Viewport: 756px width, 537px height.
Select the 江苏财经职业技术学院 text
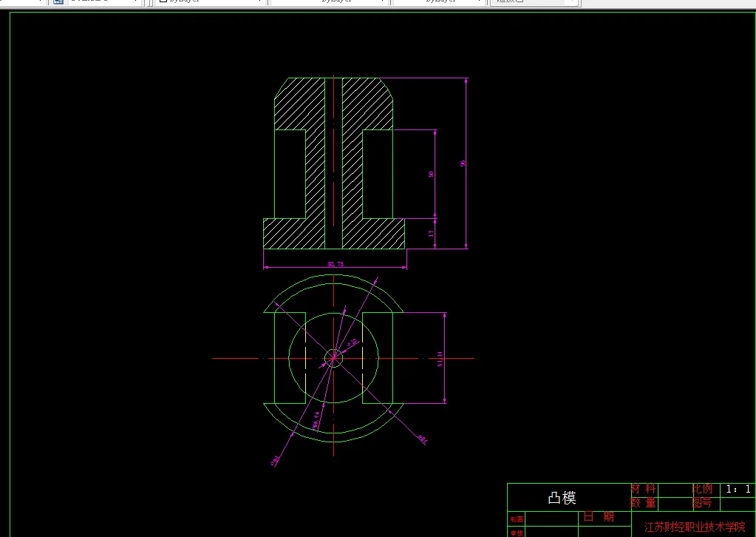point(694,527)
